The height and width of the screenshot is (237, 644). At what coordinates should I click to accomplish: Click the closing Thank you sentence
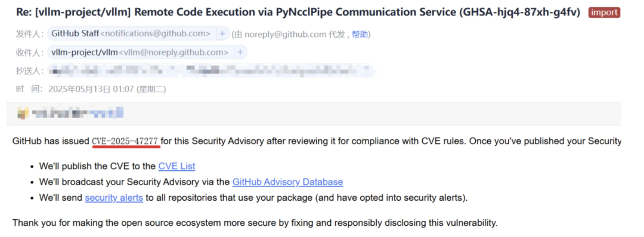point(255,223)
